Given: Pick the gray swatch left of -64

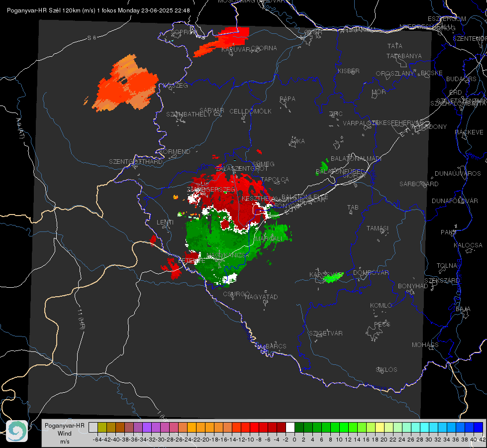Looking at the screenshot, I should (x=93, y=428).
